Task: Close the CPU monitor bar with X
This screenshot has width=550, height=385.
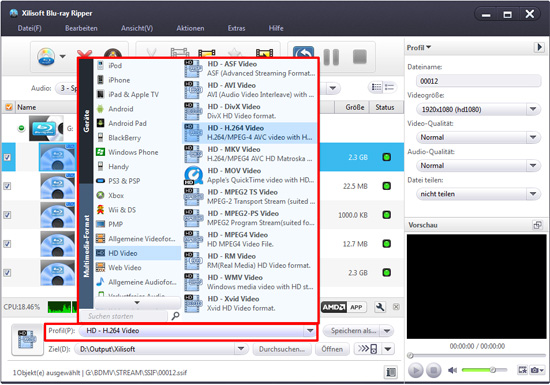Action: 396,307
